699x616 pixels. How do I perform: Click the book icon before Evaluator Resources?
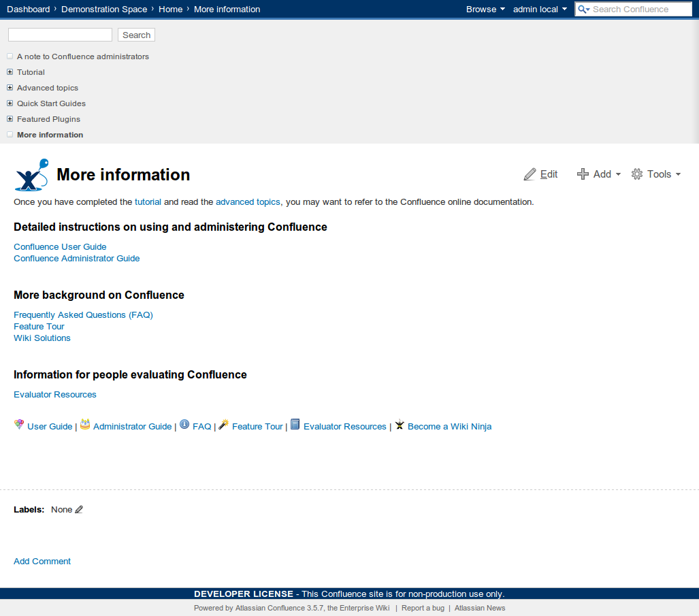point(295,424)
